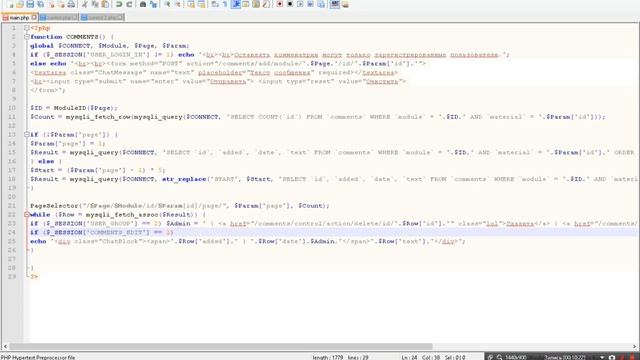Create a new file with the New icon
This screenshot has width=640, height=360.
[10, 4]
